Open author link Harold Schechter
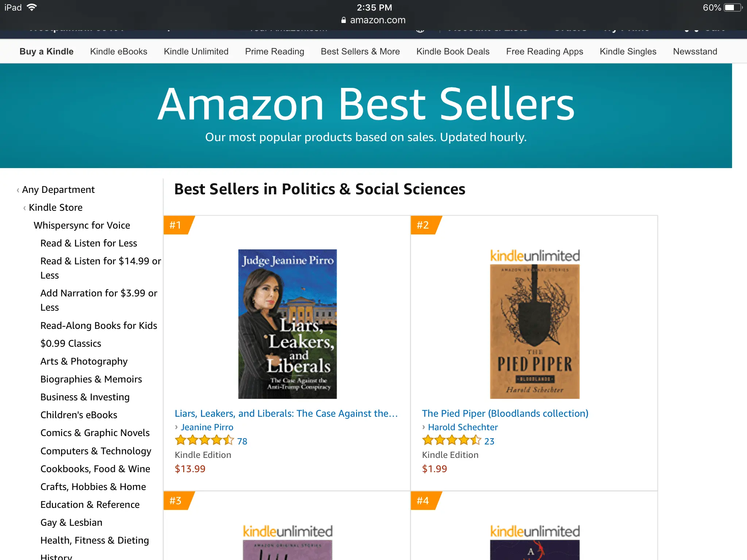747x560 pixels. pos(462,427)
